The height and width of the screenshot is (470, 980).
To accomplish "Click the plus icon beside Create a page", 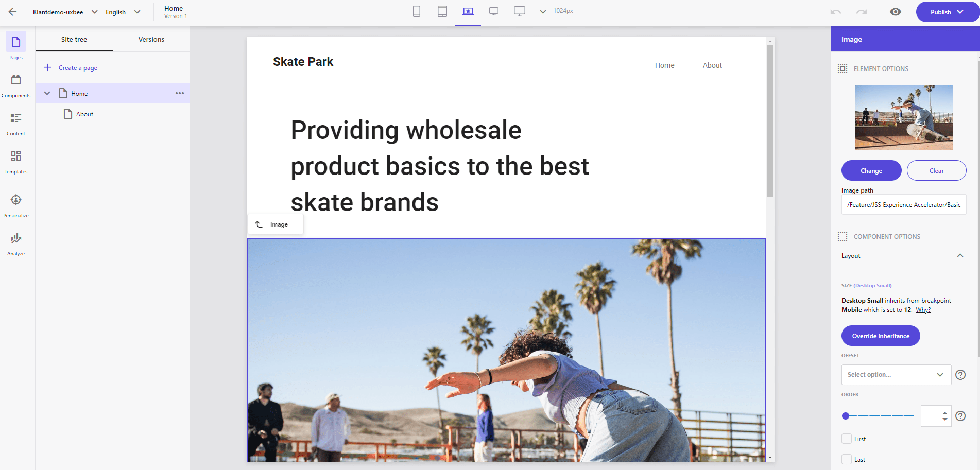I will coord(47,67).
